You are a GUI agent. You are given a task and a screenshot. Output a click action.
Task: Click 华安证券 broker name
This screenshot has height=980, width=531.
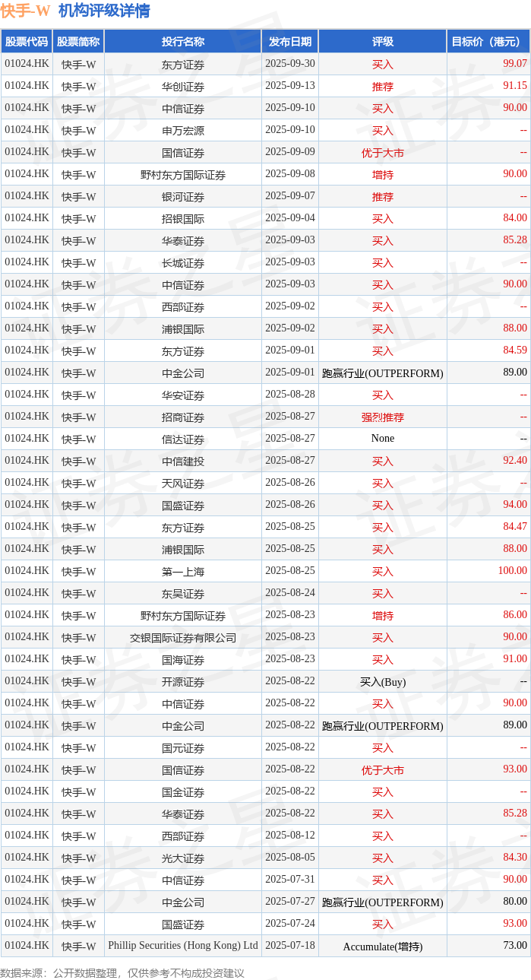(x=183, y=395)
